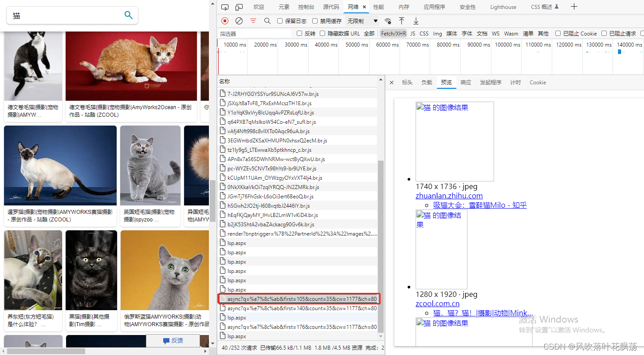Screen dimensions: 644x355
Task: Filter requests by CSS type
Action: [424, 33]
